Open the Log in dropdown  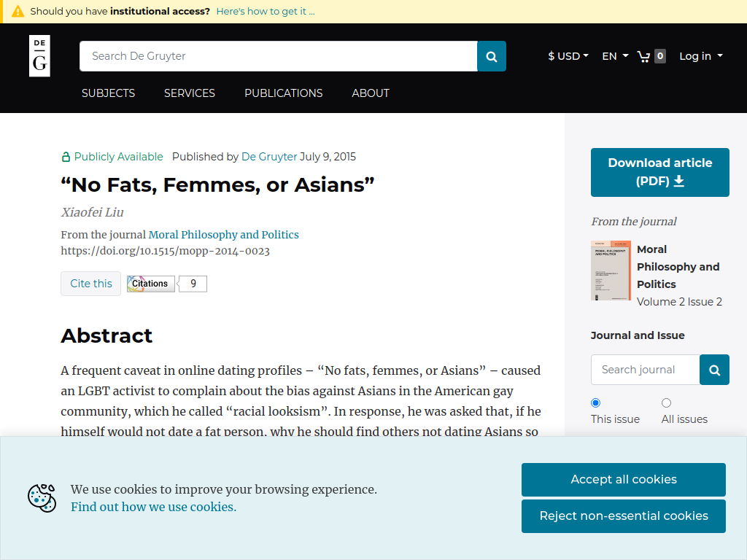pos(701,56)
